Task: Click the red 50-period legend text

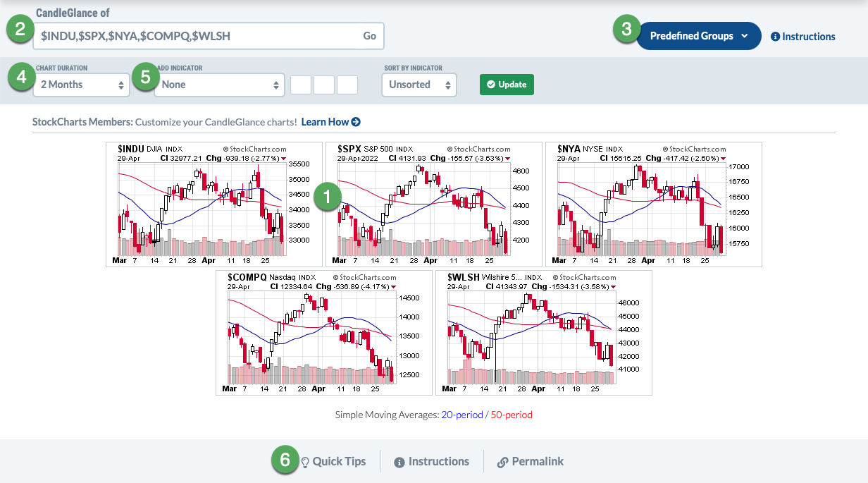Action: coord(512,415)
